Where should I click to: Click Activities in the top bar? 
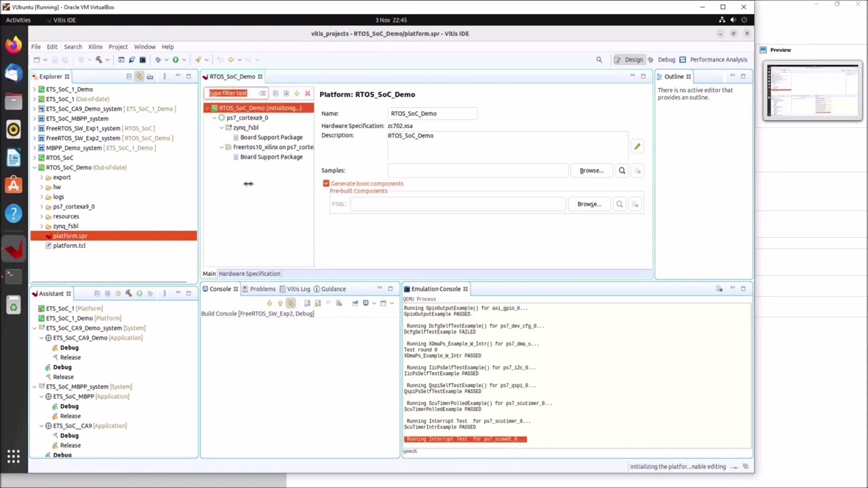(x=18, y=20)
